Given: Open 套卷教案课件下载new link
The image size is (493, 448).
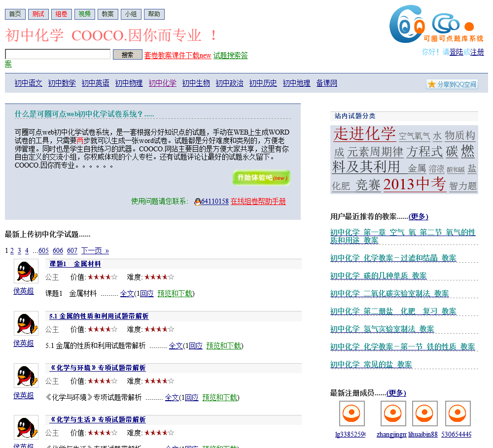Looking at the screenshot, I should [177, 55].
